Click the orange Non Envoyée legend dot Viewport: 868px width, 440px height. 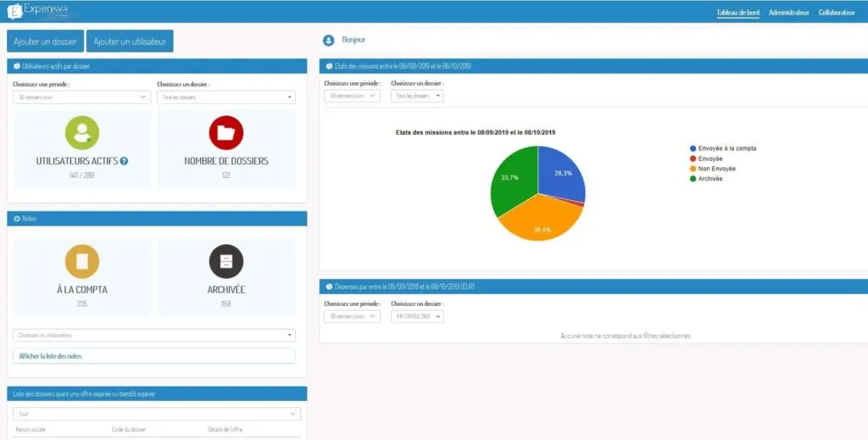[693, 169]
